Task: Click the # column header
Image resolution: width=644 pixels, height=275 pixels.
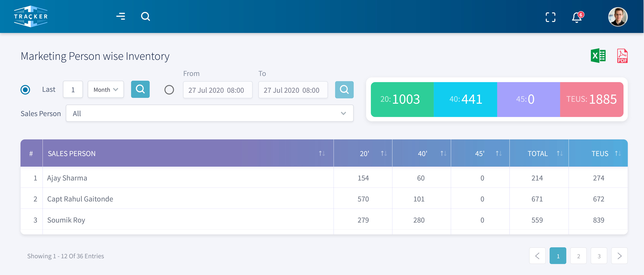Action: pyautogui.click(x=31, y=153)
